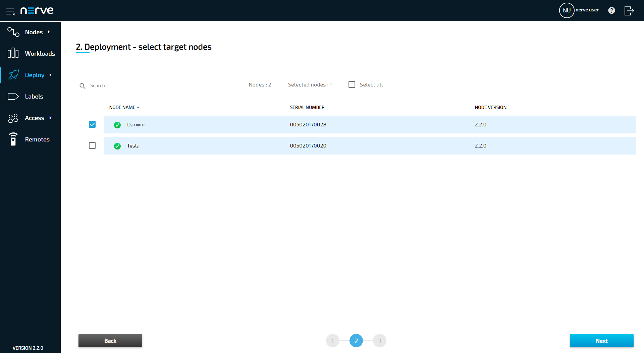The height and width of the screenshot is (353, 644).
Task: Click the logout icon in the top right
Action: (629, 11)
